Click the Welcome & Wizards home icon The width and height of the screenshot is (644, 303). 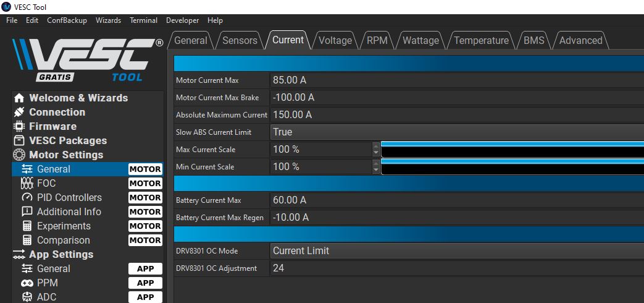[x=19, y=98]
